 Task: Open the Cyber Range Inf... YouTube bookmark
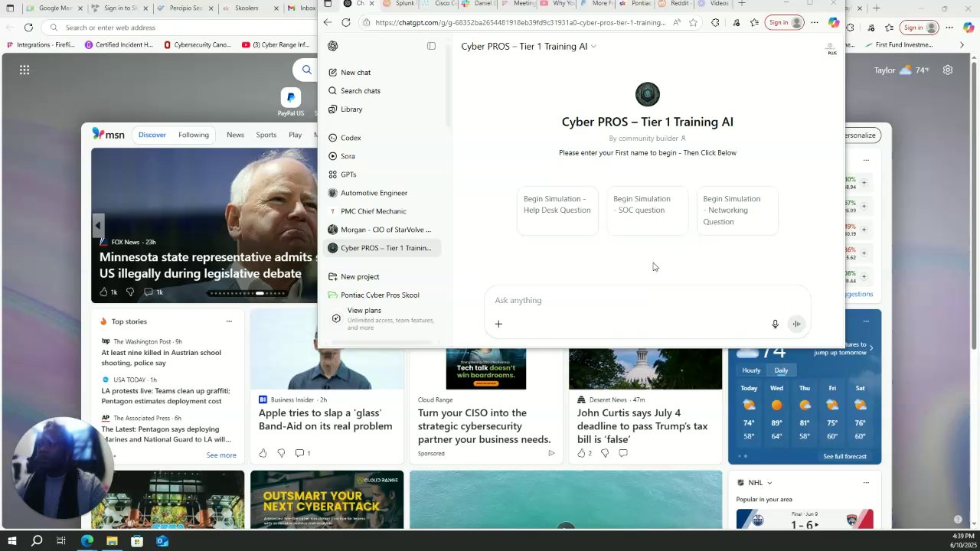tap(276, 45)
